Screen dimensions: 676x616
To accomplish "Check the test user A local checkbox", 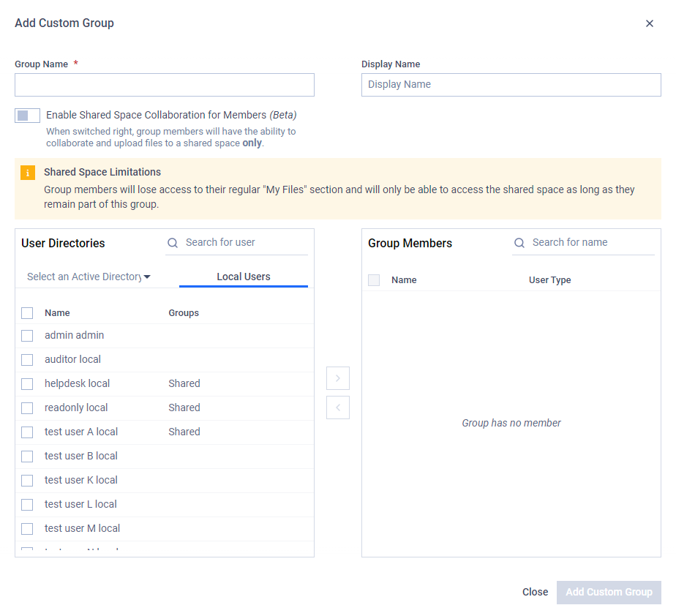I will [x=27, y=432].
